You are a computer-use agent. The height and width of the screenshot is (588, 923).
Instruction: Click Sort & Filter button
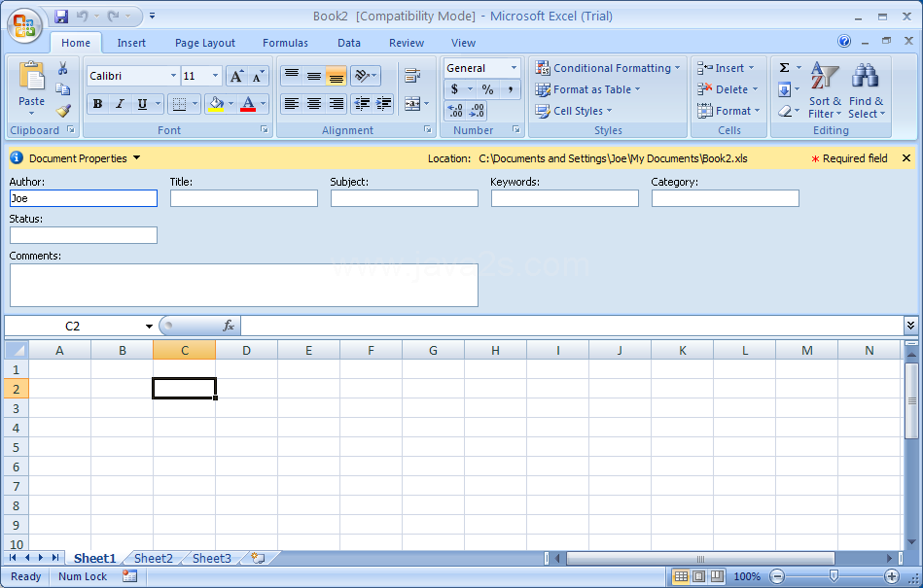tap(825, 90)
